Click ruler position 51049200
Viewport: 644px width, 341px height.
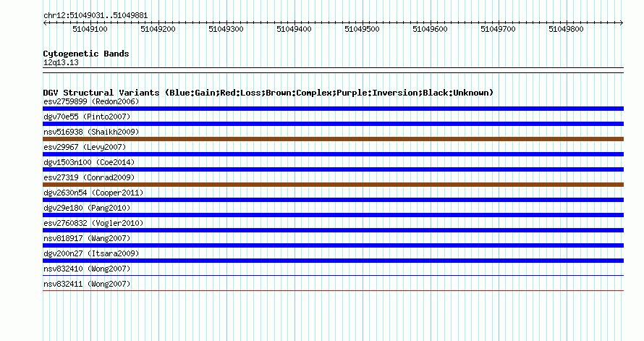158,29
